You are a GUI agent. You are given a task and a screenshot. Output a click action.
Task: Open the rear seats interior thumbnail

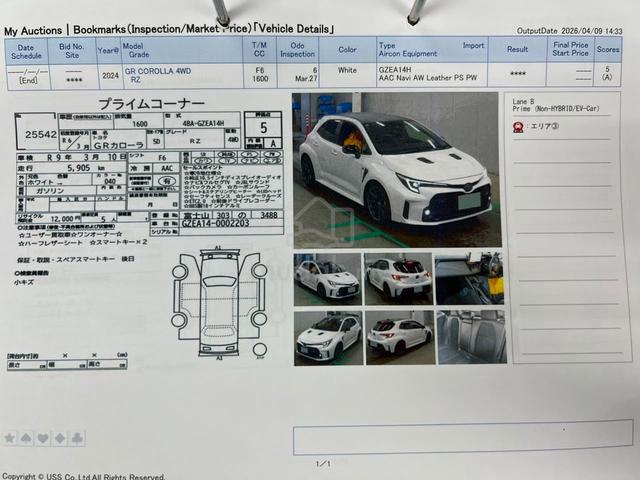pos(472,337)
